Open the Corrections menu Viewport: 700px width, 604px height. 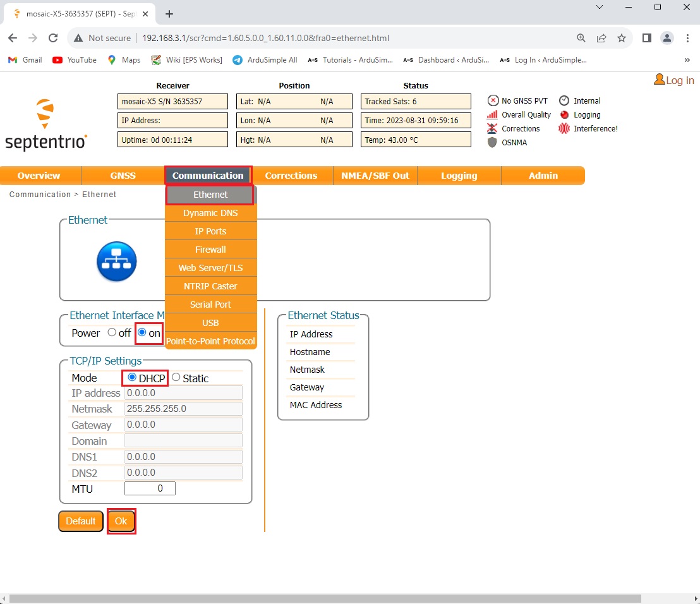tap(291, 176)
